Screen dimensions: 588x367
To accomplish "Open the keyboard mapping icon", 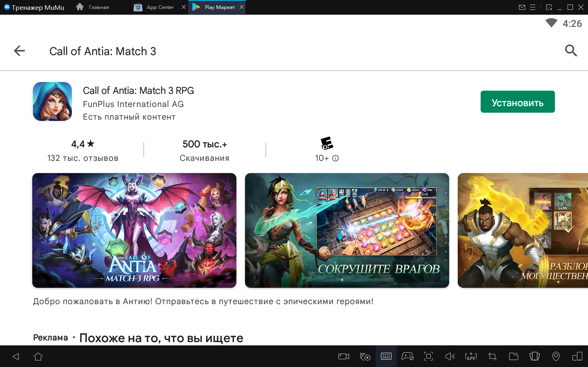I will click(x=386, y=356).
